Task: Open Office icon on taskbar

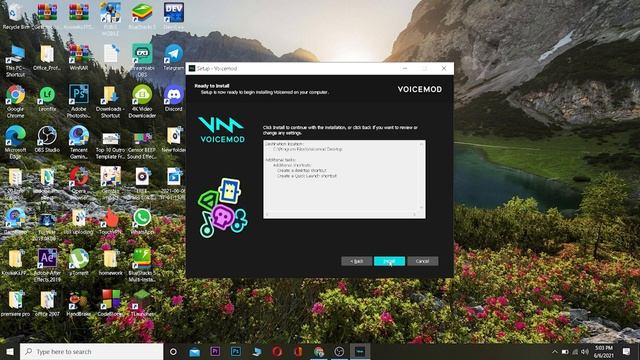Action: 298,351
